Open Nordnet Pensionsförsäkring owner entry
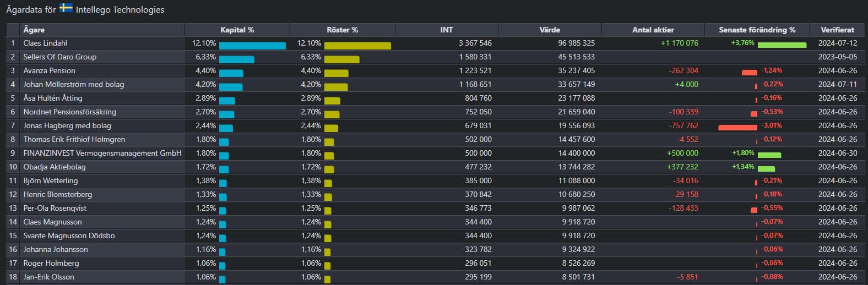The image size is (868, 285). [x=69, y=112]
